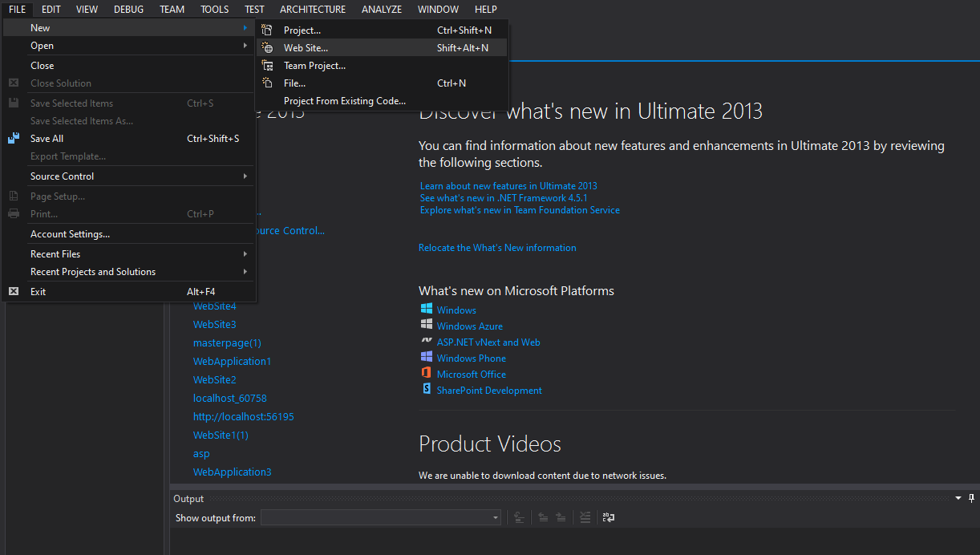Open recent project http://localhost:56195

pos(244,416)
